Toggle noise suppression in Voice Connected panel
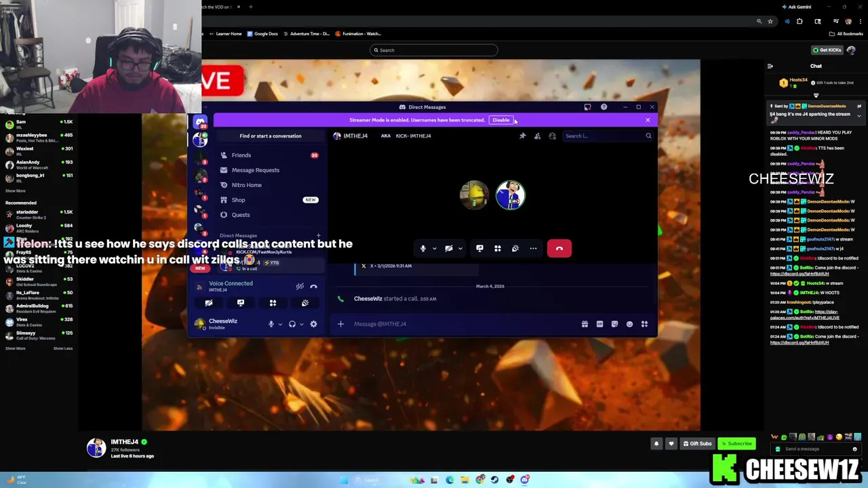Screen dimensions: 868x488 point(300,287)
